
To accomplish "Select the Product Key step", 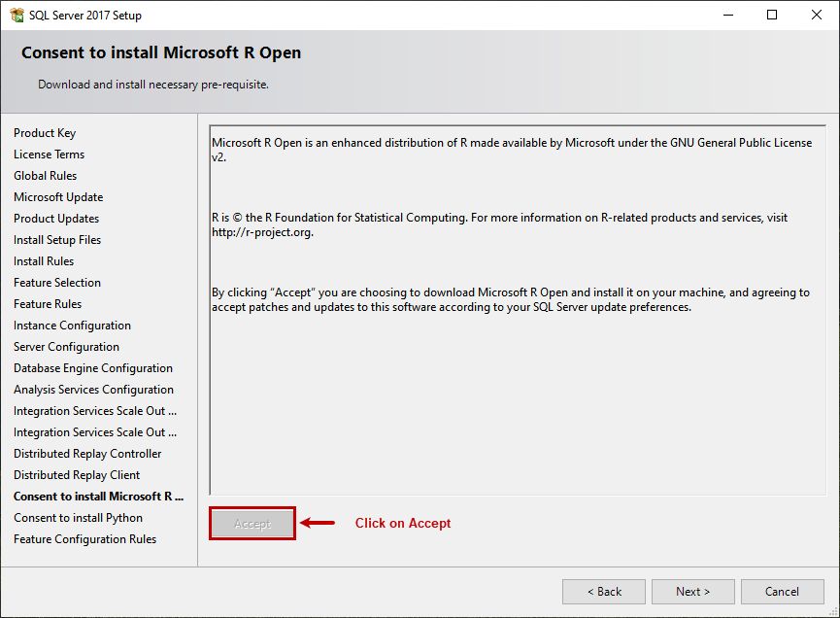I will pyautogui.click(x=45, y=133).
